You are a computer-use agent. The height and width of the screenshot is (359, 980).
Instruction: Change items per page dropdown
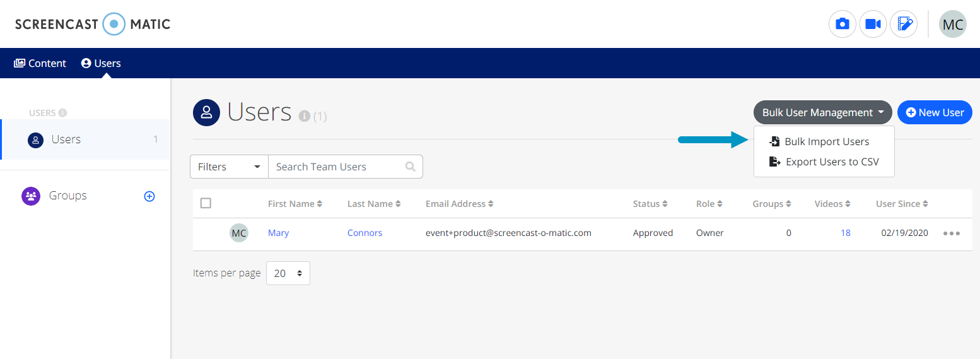pyautogui.click(x=288, y=273)
